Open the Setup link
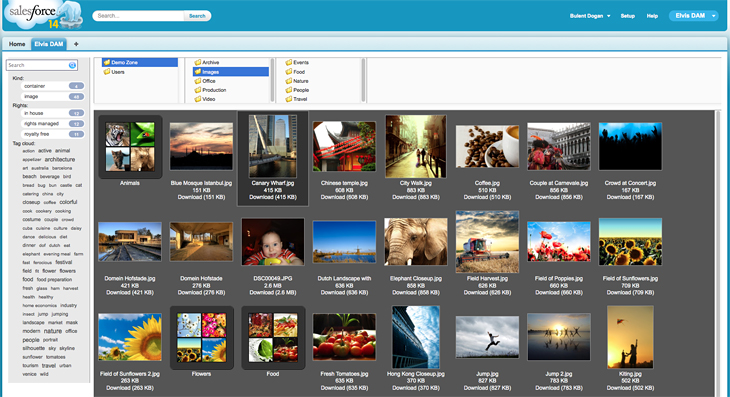Image resolution: width=730 pixels, height=397 pixels. point(628,16)
